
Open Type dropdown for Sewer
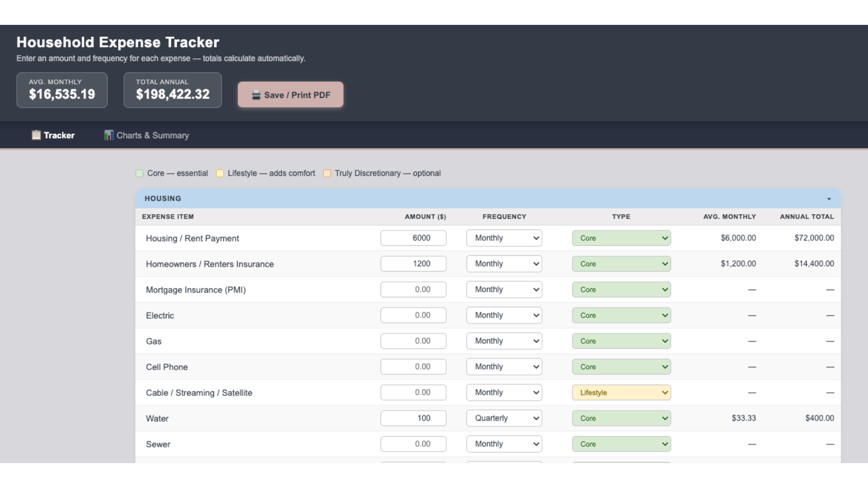click(621, 444)
